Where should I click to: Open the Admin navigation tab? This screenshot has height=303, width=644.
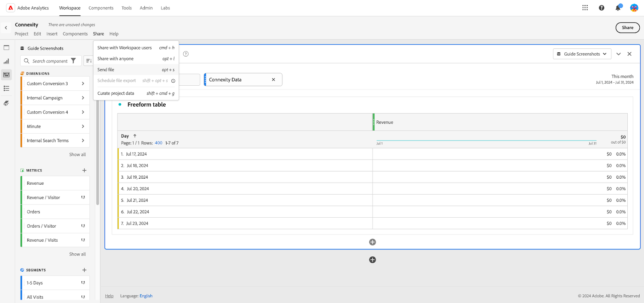point(146,8)
